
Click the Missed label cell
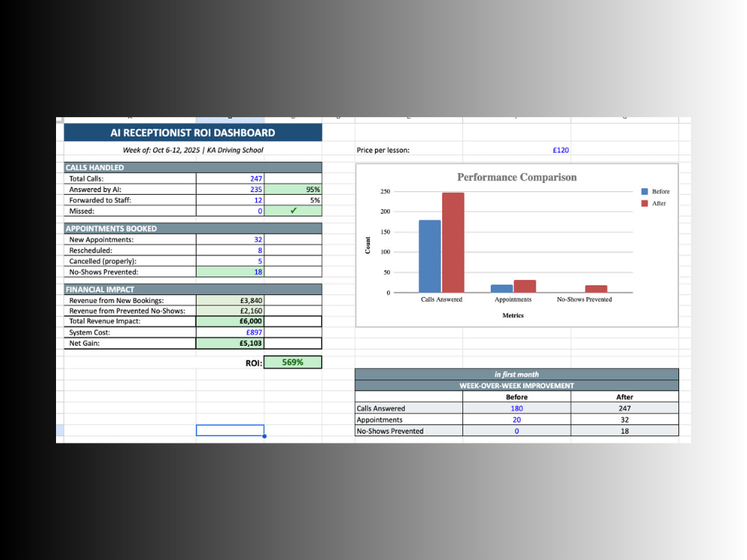click(130, 211)
